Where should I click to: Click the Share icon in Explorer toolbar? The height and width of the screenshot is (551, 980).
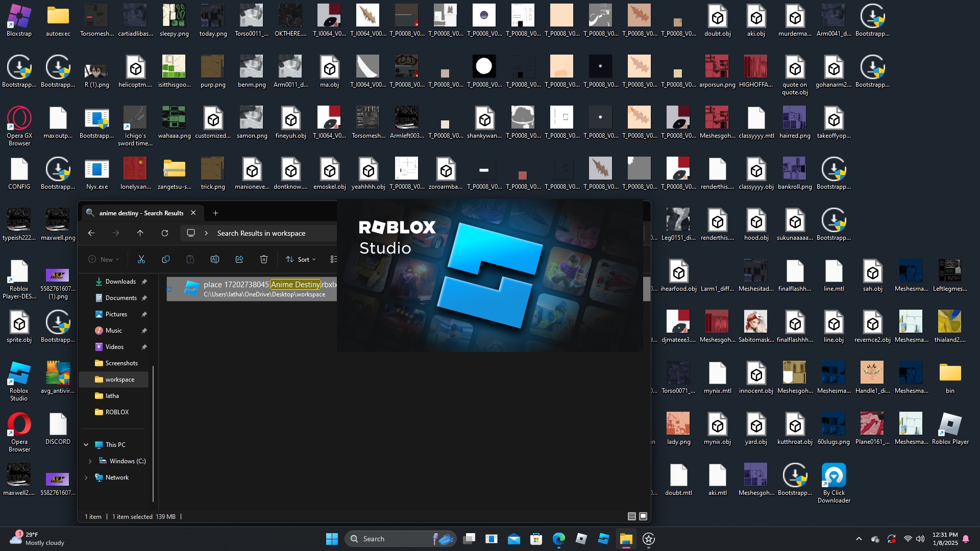[x=239, y=259]
